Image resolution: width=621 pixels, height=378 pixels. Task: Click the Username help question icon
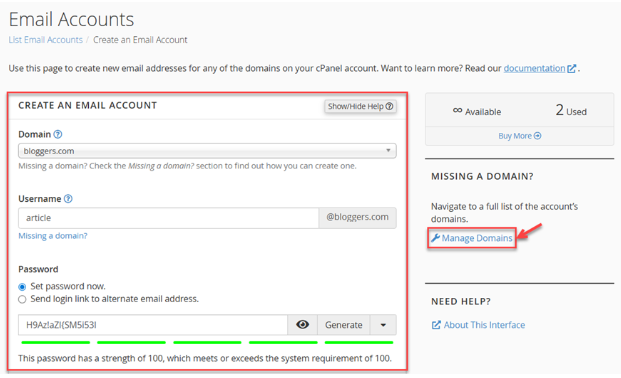(68, 199)
